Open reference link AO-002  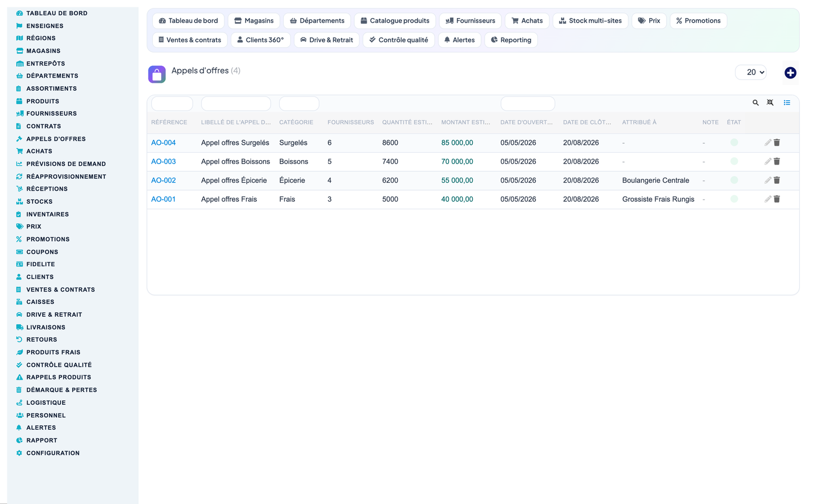click(164, 180)
